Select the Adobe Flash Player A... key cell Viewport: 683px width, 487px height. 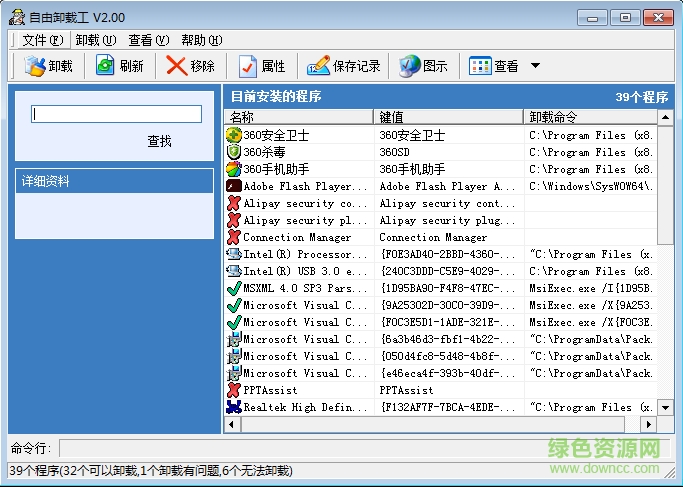point(449,186)
